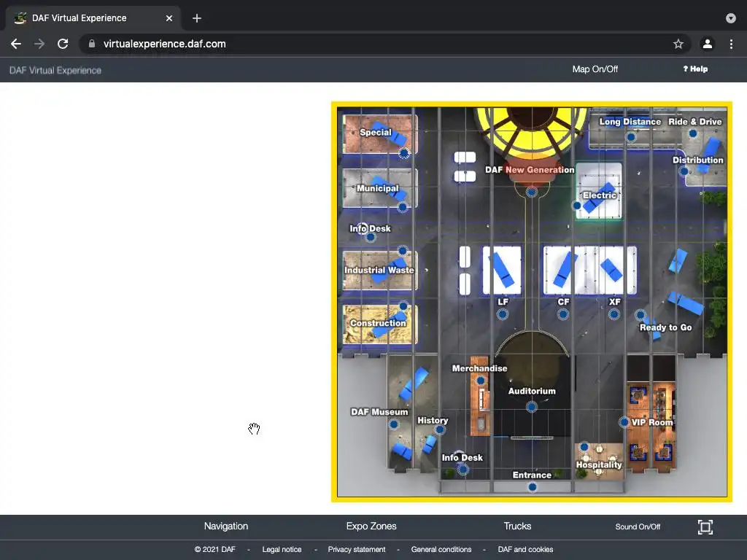747x560 pixels.
Task: Click the Merchandise map marker
Action: pyautogui.click(x=481, y=381)
